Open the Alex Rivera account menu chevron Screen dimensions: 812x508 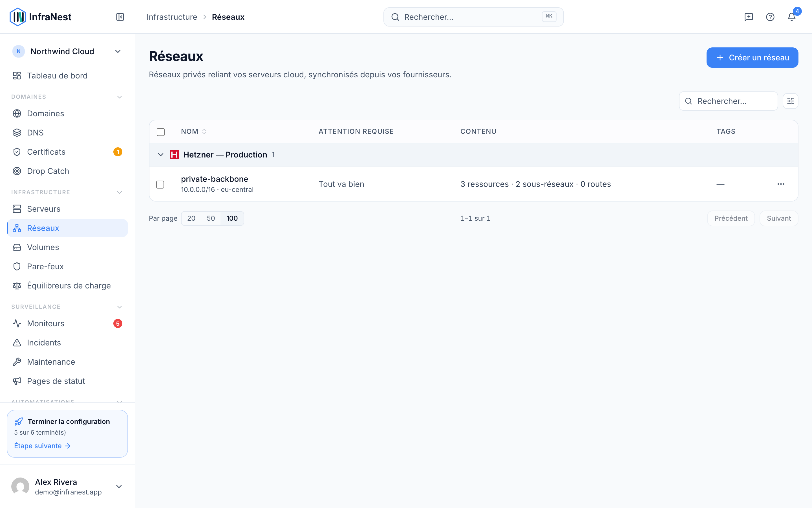click(119, 487)
